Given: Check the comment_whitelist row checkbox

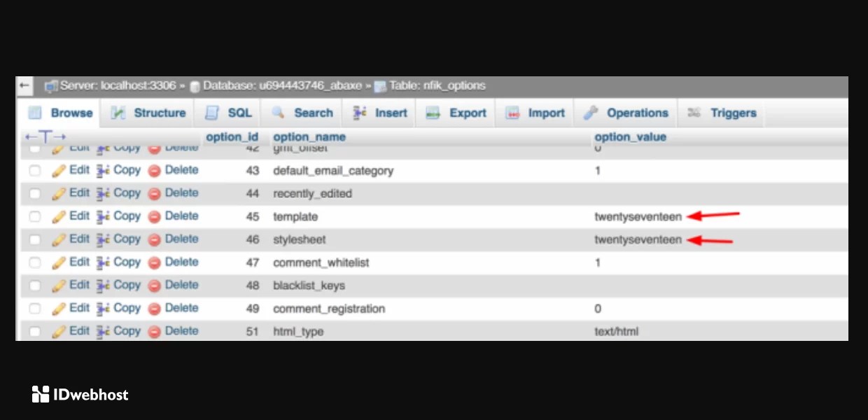Looking at the screenshot, I should click(34, 262).
